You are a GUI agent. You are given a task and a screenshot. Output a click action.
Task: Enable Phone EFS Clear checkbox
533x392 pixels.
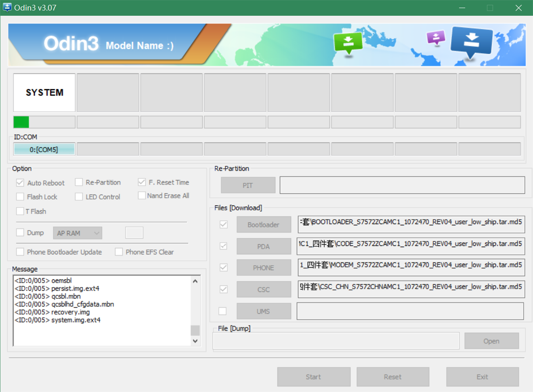(x=119, y=252)
